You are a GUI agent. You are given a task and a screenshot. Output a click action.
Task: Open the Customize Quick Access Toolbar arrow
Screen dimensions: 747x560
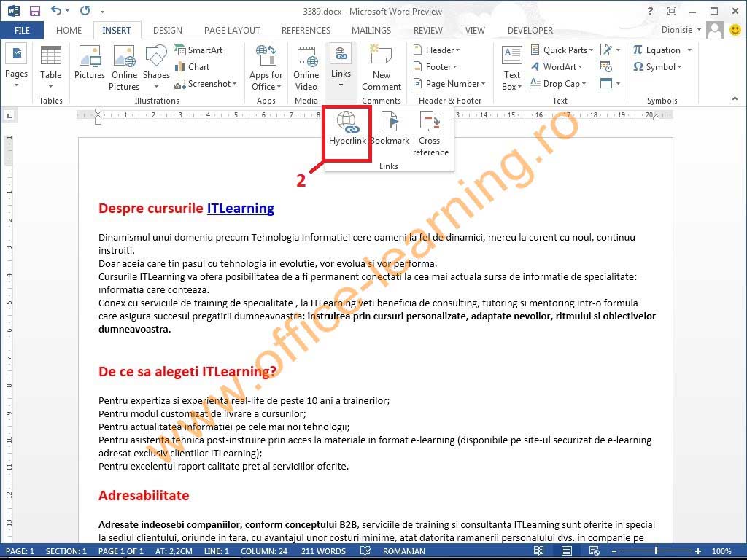[x=102, y=10]
